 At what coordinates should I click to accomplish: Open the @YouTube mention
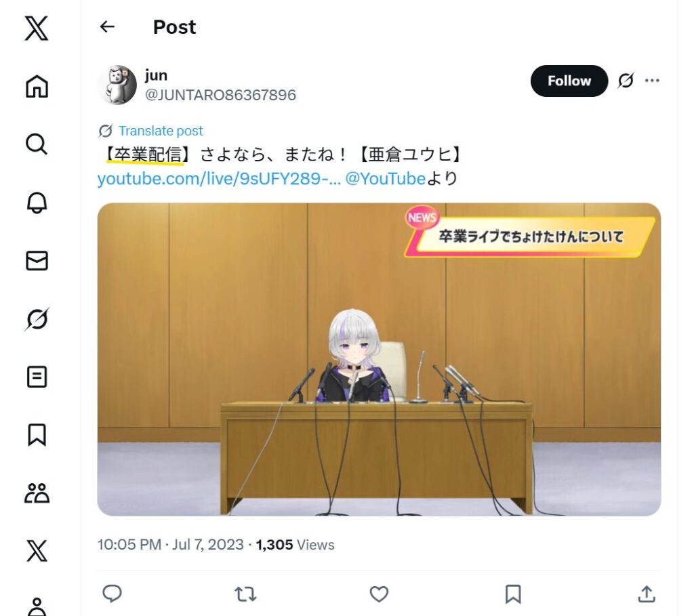(385, 179)
